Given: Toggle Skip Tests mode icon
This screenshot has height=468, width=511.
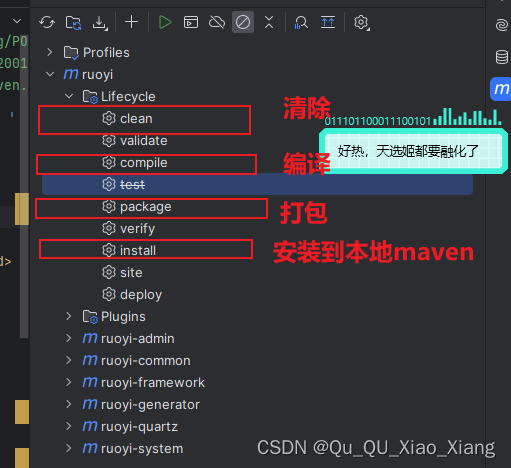Looking at the screenshot, I should [x=243, y=22].
